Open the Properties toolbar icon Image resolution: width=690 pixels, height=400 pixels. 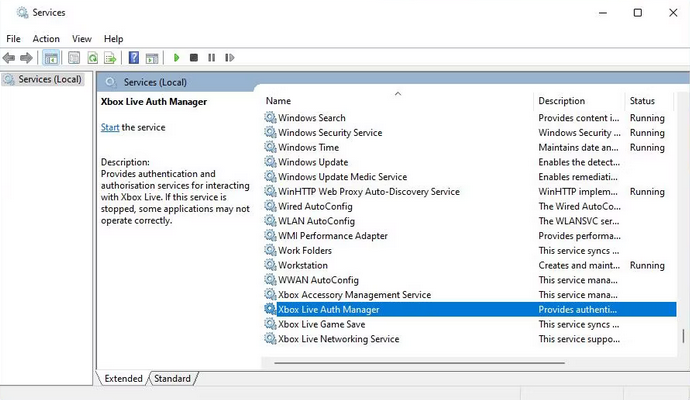coord(74,58)
